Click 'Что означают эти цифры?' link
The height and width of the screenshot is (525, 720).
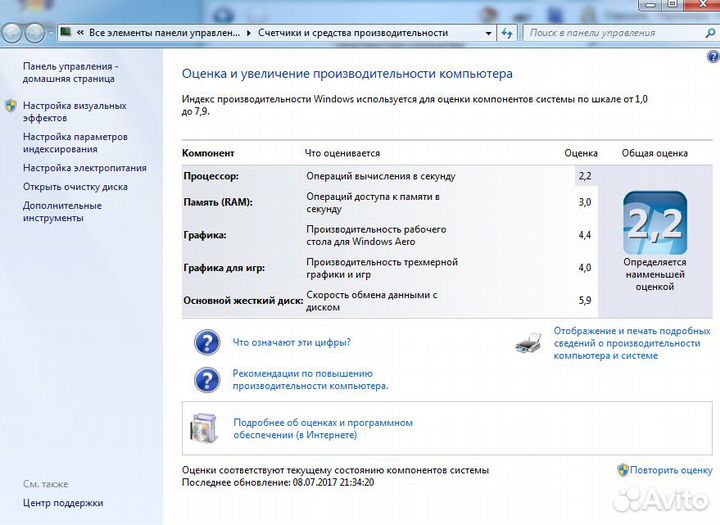(292, 342)
